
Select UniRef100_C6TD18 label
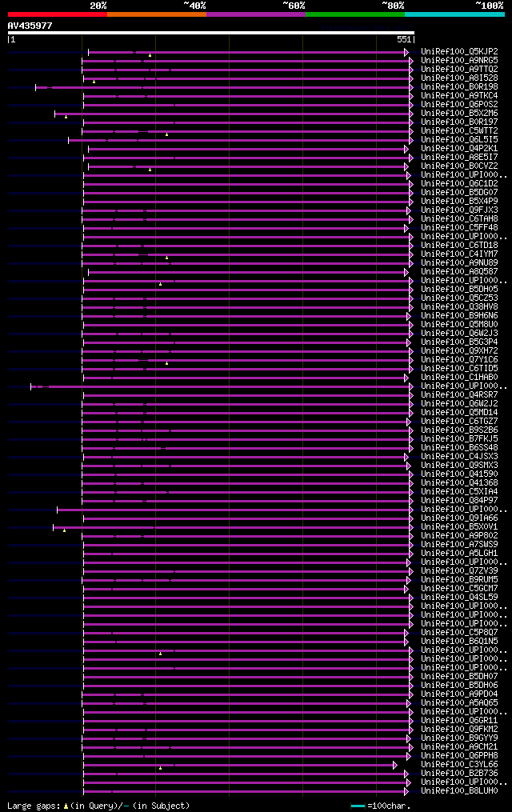[459, 246]
